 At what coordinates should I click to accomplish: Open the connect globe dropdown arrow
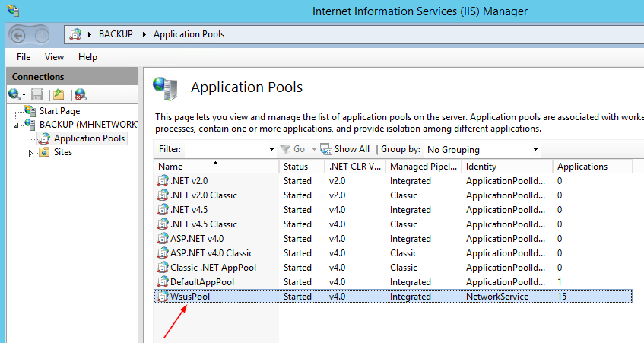click(x=24, y=95)
